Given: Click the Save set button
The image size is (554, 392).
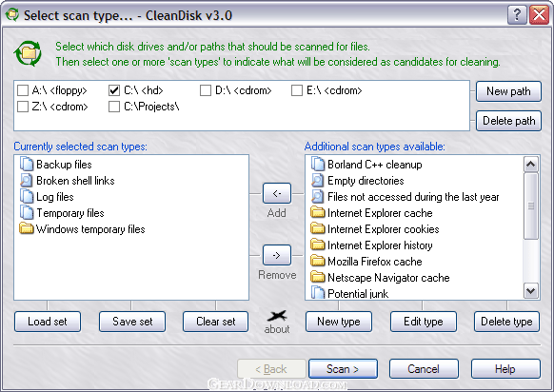Looking at the screenshot, I should [x=132, y=322].
